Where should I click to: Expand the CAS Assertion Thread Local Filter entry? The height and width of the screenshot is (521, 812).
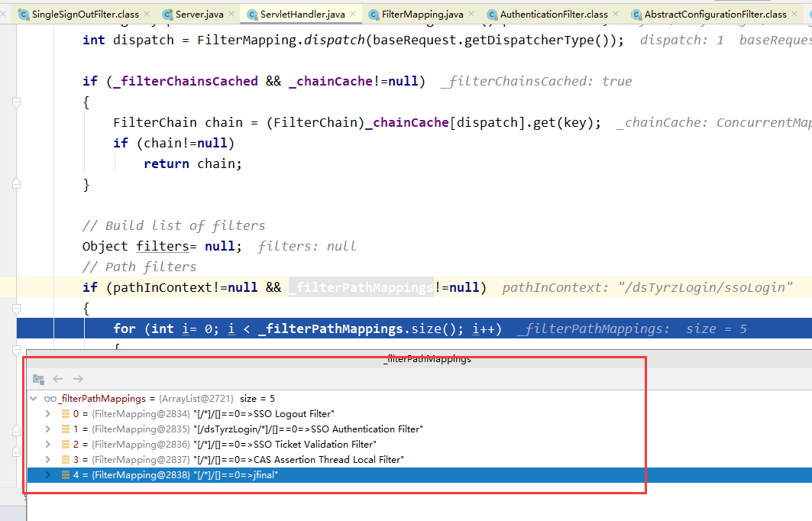point(47,459)
